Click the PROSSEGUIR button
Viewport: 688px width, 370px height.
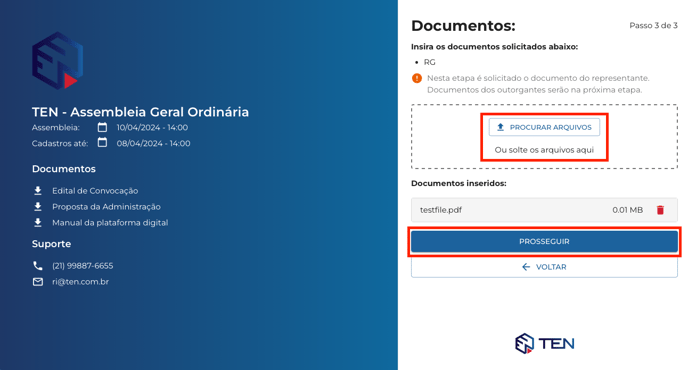[545, 241]
